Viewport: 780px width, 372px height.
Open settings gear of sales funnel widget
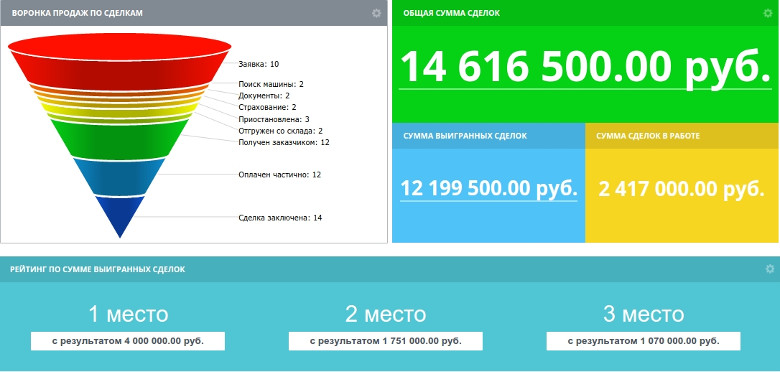click(x=377, y=13)
